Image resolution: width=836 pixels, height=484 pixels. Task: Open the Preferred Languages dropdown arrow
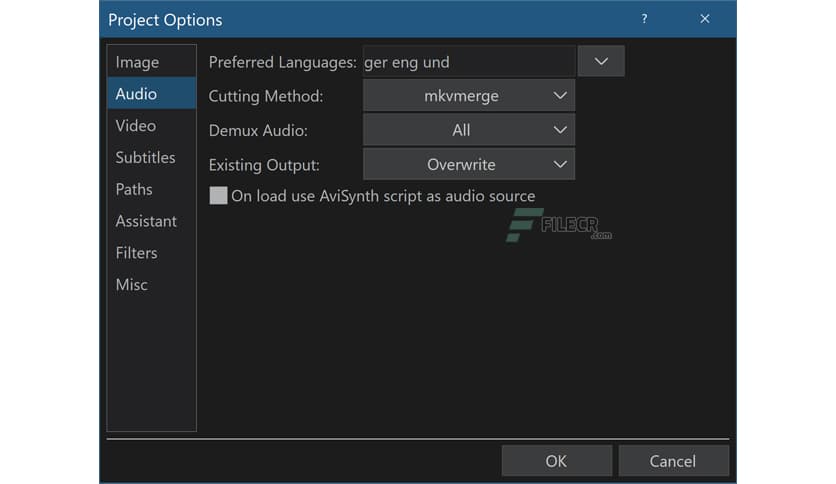pos(601,61)
